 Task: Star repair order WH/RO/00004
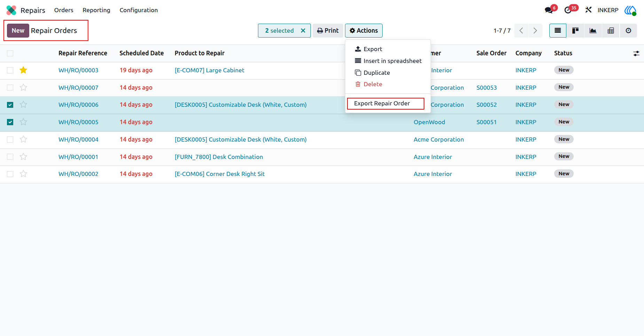(x=23, y=139)
